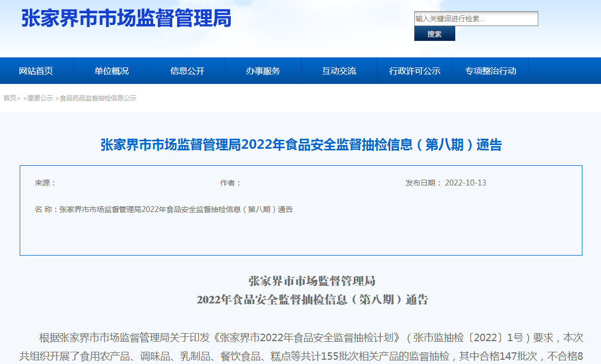This screenshot has width=601, height=364.
Task: Click the blue article title ending in 通告
Action: click(301, 145)
